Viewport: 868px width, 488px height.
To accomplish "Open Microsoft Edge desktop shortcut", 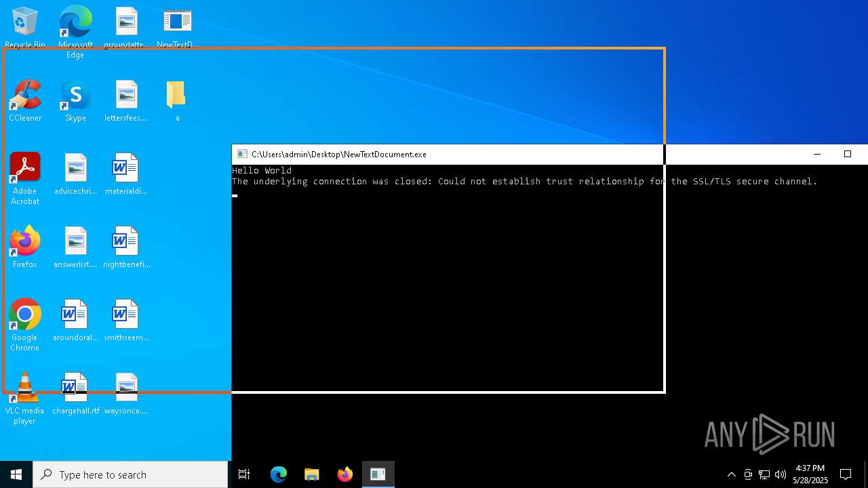I will click(75, 30).
